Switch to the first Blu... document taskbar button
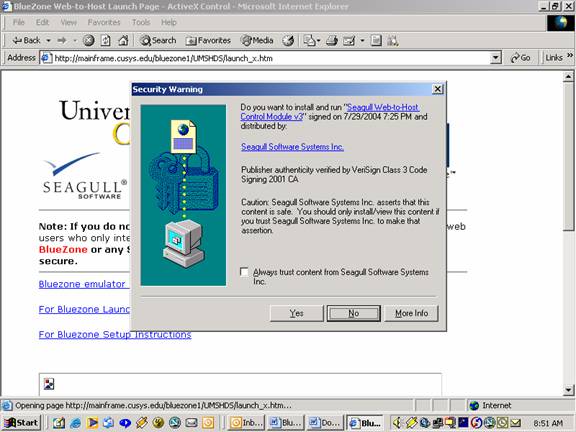The image size is (576, 432). (285, 423)
